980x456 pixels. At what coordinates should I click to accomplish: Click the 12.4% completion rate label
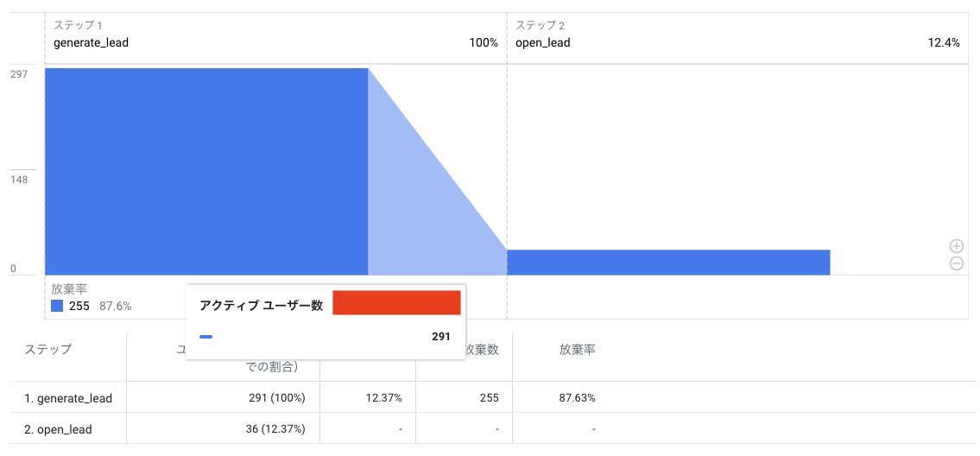point(943,42)
